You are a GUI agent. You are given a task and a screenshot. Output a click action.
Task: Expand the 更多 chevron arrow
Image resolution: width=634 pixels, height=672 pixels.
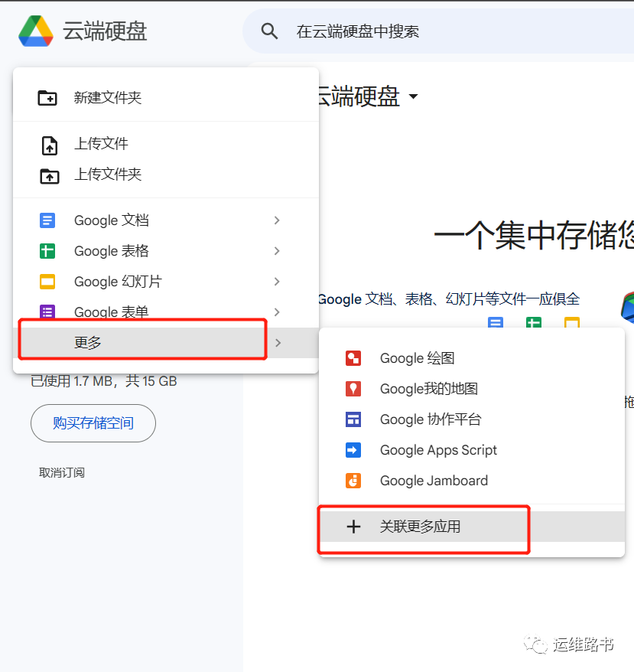(278, 343)
